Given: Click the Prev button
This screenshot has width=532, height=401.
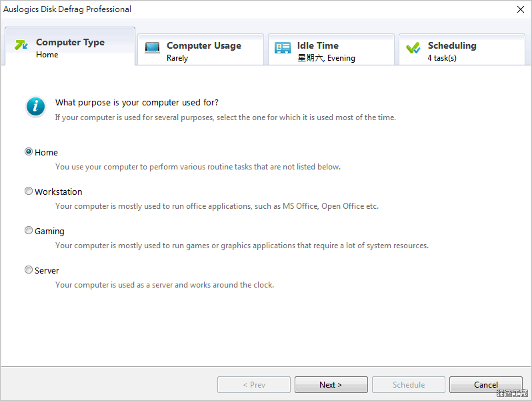Looking at the screenshot, I should click(x=254, y=384).
